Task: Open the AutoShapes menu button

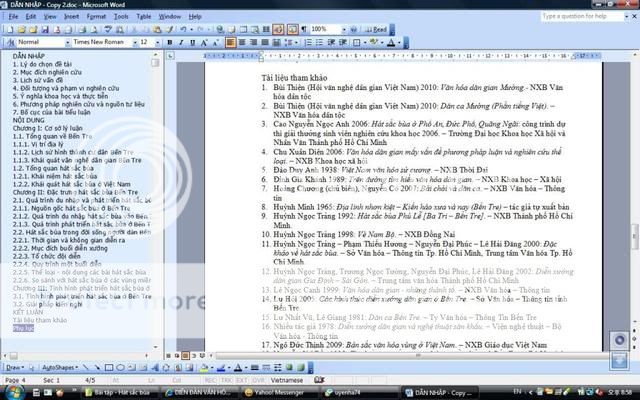Action: (61, 367)
